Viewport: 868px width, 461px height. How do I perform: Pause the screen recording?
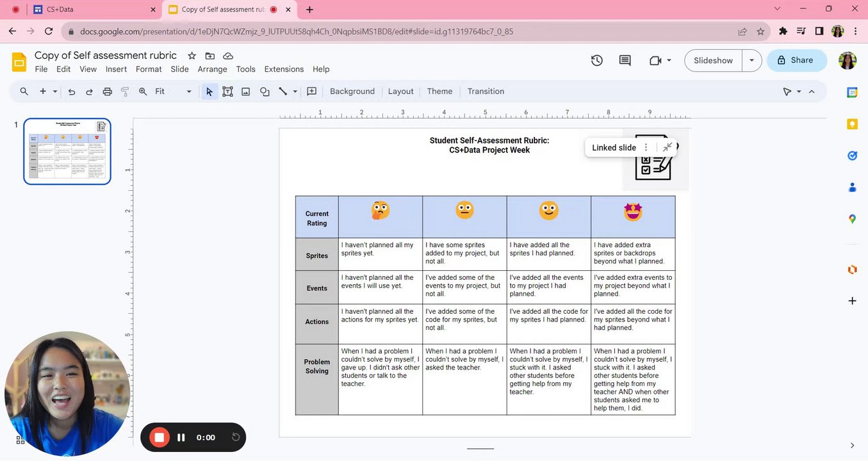click(181, 437)
